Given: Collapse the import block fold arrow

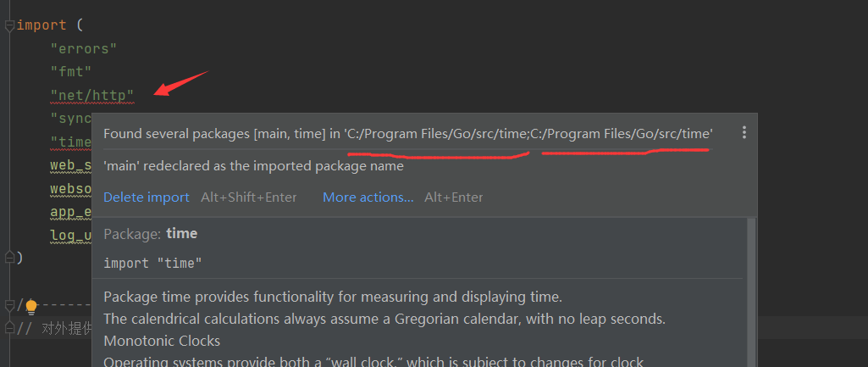Looking at the screenshot, I should (x=9, y=26).
